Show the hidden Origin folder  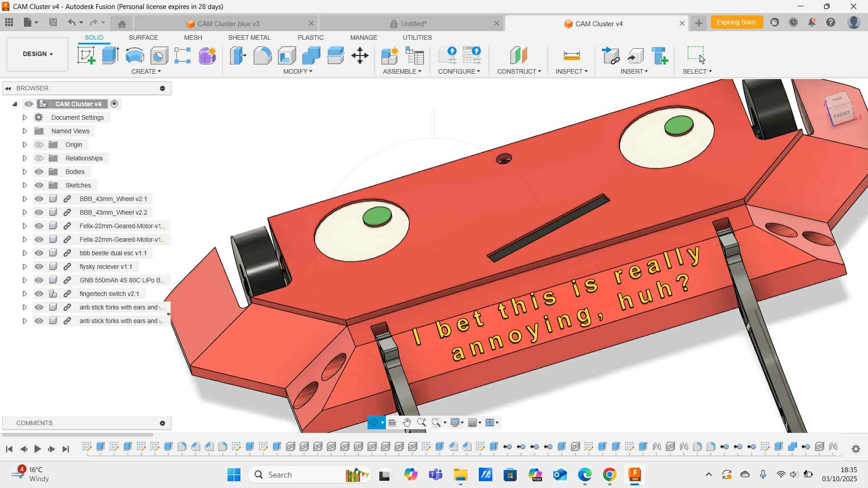point(39,145)
